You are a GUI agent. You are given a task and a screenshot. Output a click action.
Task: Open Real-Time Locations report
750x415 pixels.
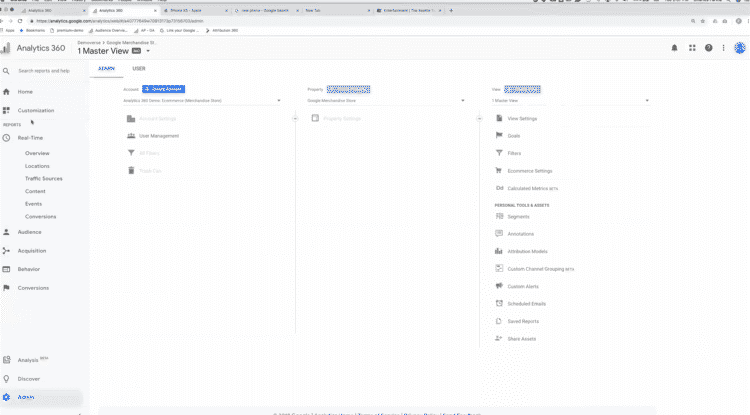37,166
